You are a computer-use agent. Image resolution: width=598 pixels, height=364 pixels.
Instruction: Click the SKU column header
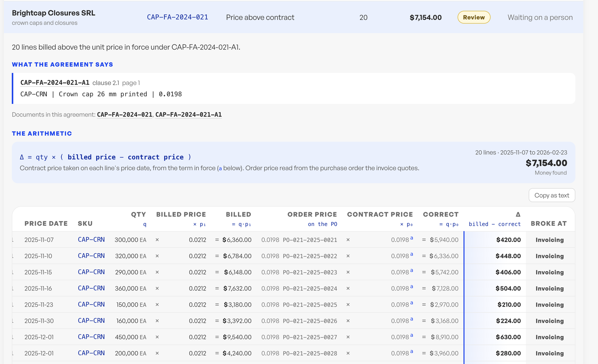coord(85,224)
